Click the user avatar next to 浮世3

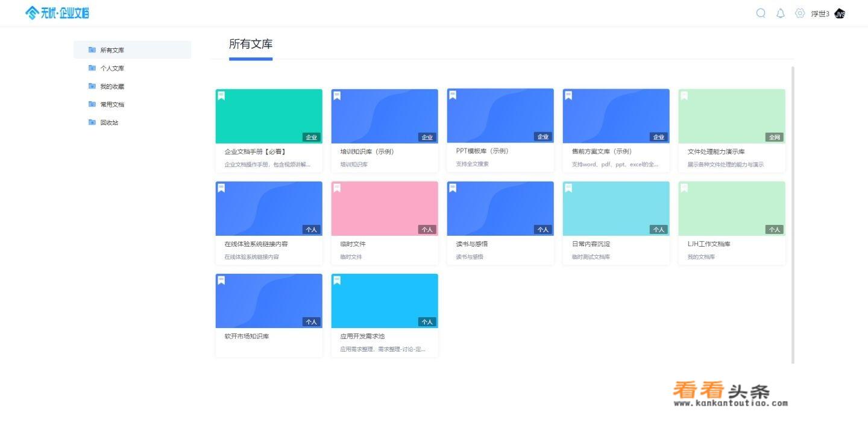coord(840,14)
